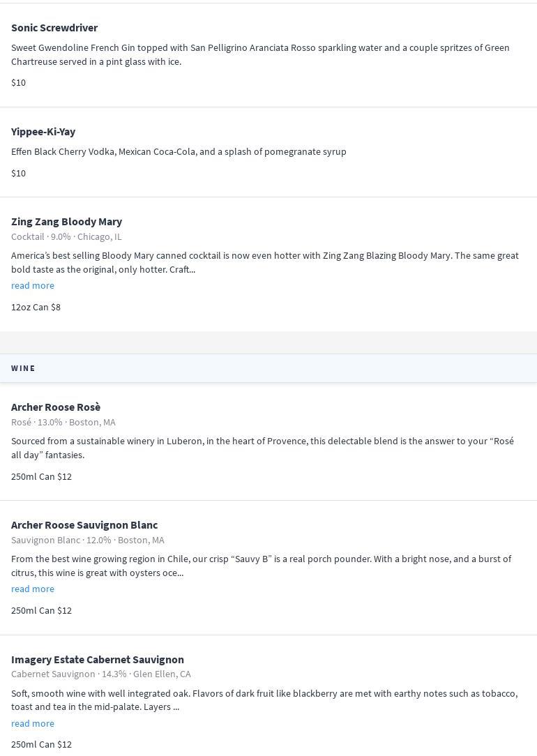Expand "read more" under Zing Zang Bloody Mary
Viewport: 537px width, 756px height.
[x=33, y=285]
